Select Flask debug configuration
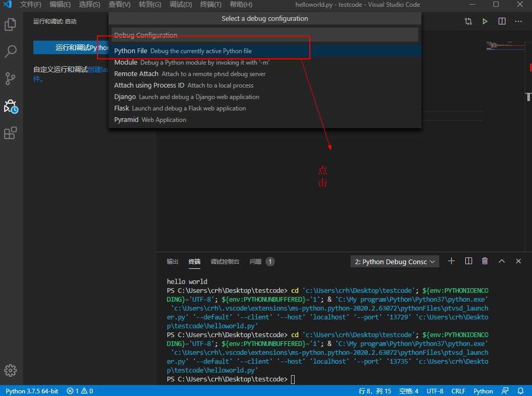 click(x=264, y=108)
